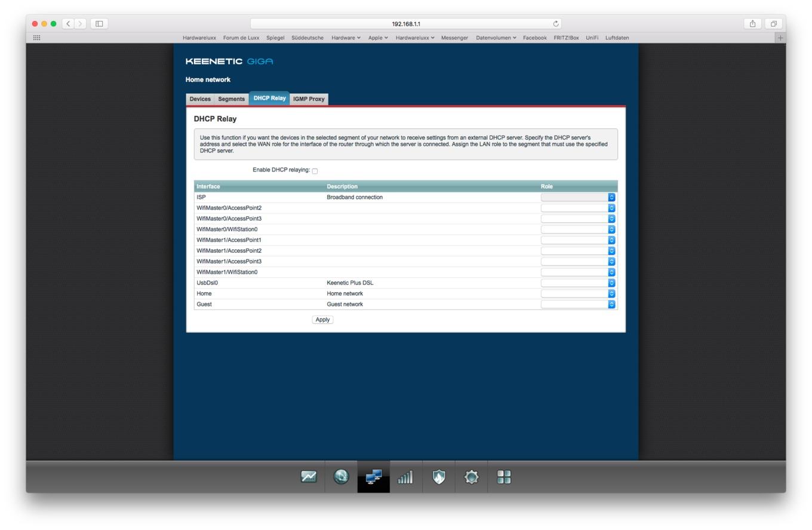Open the Internet globe icon
812x530 pixels.
(x=341, y=477)
